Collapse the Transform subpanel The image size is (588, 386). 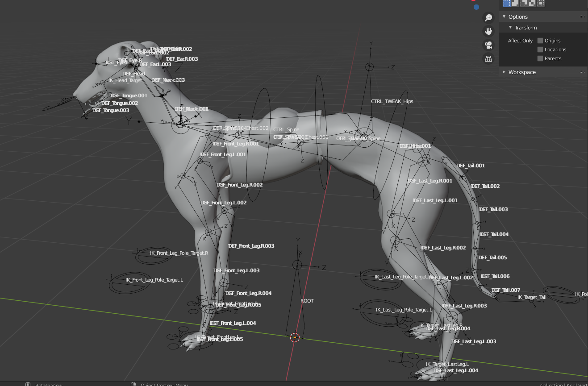pos(510,28)
